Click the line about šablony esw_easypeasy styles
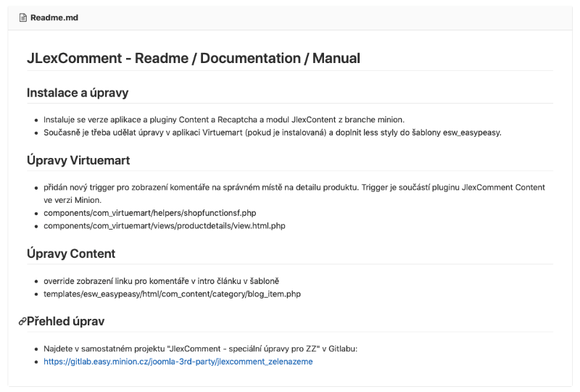This screenshot has height=392, width=580. coord(273,133)
